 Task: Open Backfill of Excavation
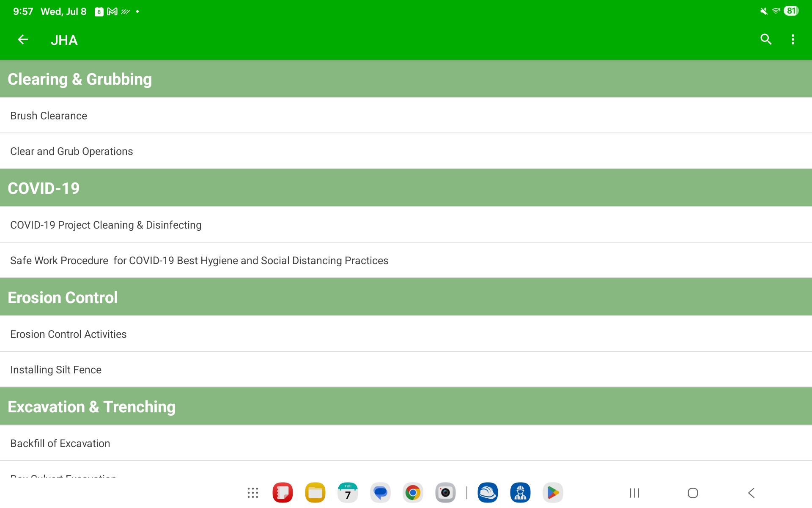[406, 443]
